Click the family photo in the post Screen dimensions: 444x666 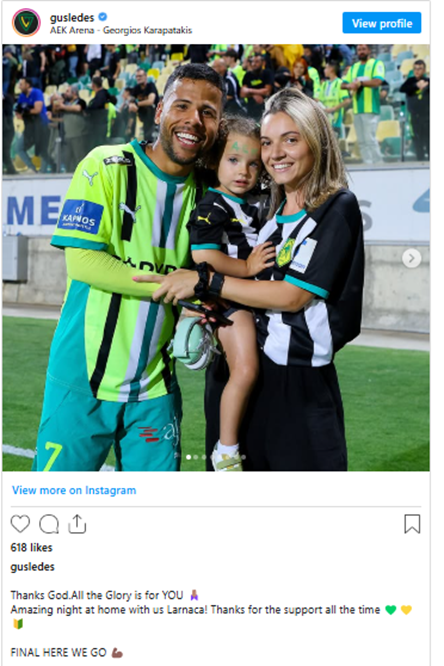[216, 258]
